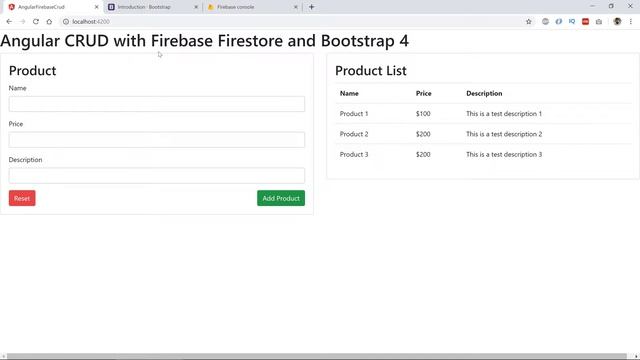
Task: Click the red Reset button
Action: 22,198
